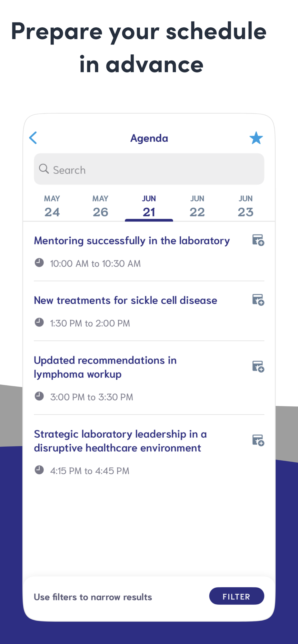The width and height of the screenshot is (298, 644).
Task: Click the FILTER button
Action: (237, 596)
